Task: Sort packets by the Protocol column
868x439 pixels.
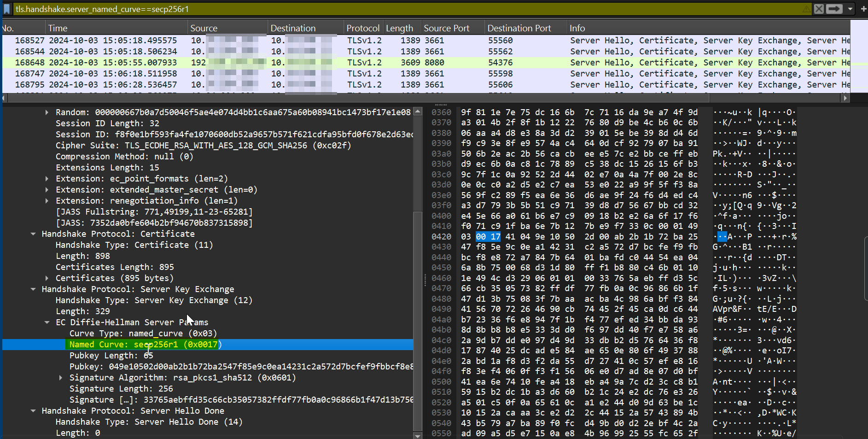Action: 363,28
